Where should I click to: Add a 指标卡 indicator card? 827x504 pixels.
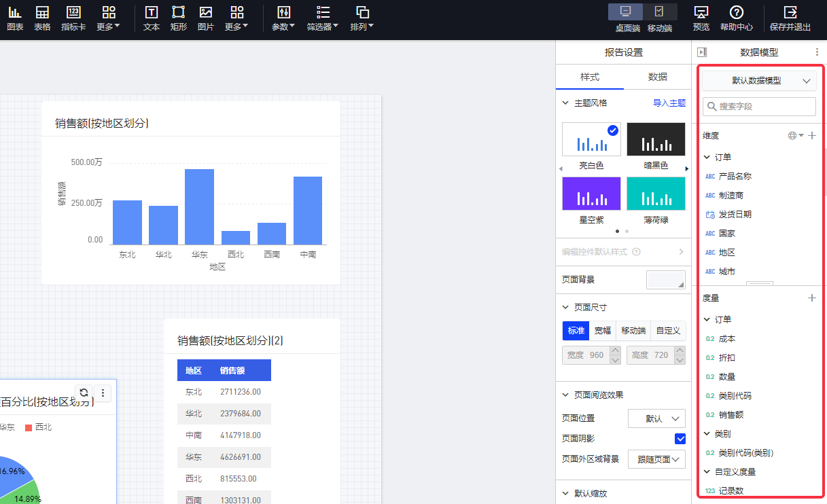point(73,18)
